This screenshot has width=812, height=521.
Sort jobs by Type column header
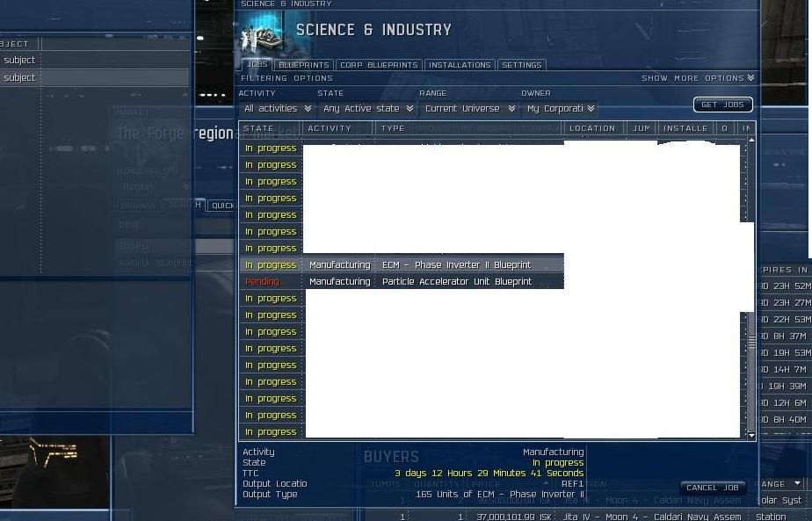coord(469,128)
